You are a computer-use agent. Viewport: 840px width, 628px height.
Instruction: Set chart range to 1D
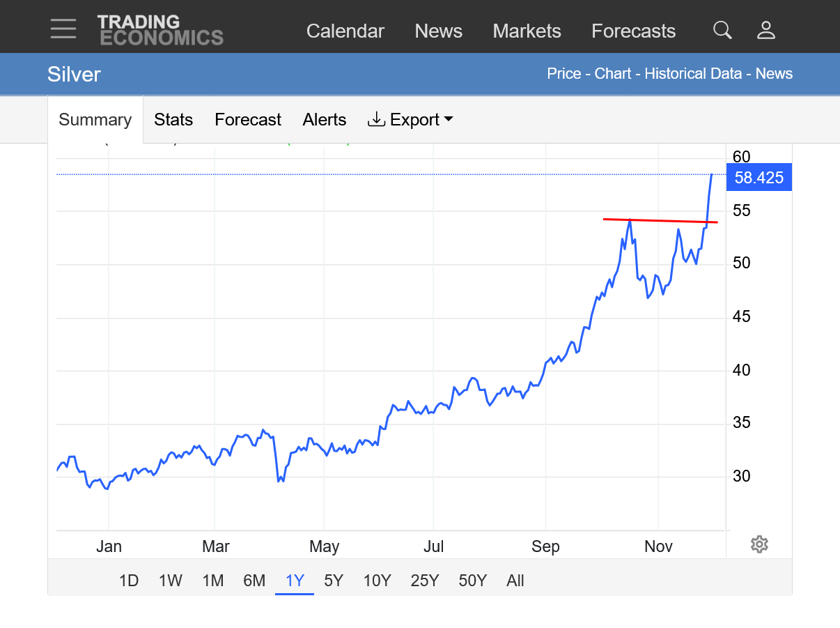pos(129,581)
